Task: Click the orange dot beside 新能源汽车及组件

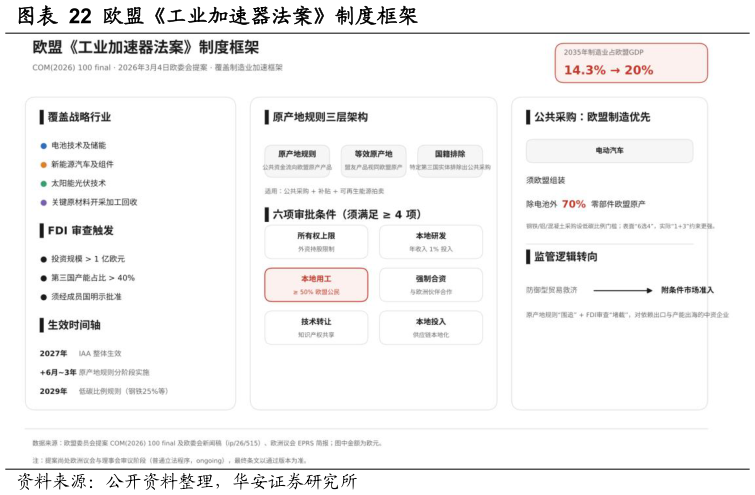Action: [43, 165]
